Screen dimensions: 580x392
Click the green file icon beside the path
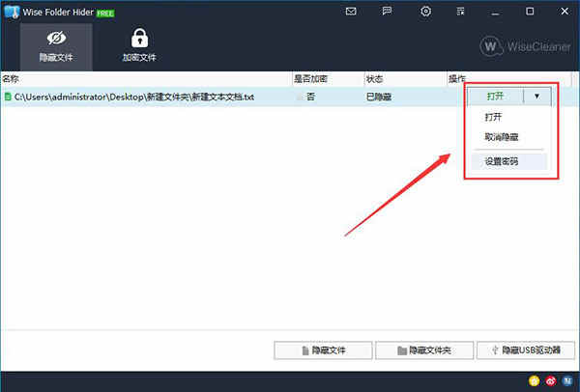click(x=8, y=97)
